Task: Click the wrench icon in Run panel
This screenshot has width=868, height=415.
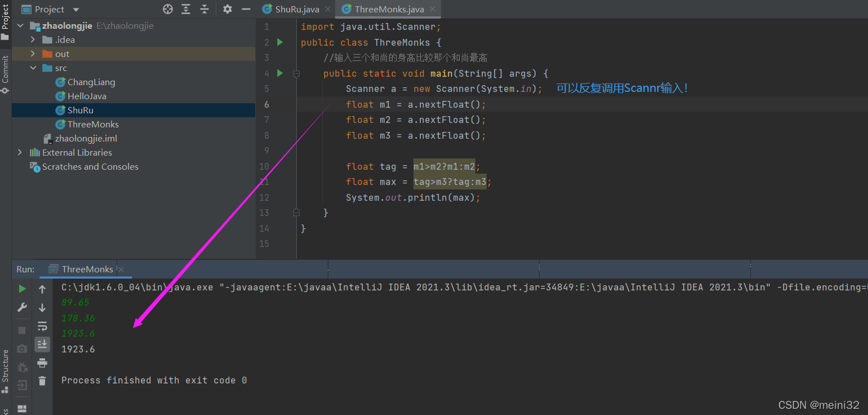Action: (22, 307)
